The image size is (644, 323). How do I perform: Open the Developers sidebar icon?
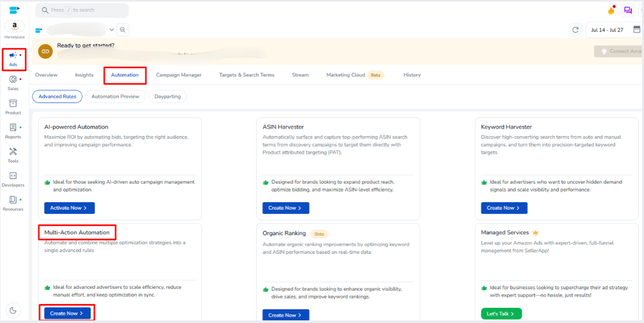coord(13,179)
